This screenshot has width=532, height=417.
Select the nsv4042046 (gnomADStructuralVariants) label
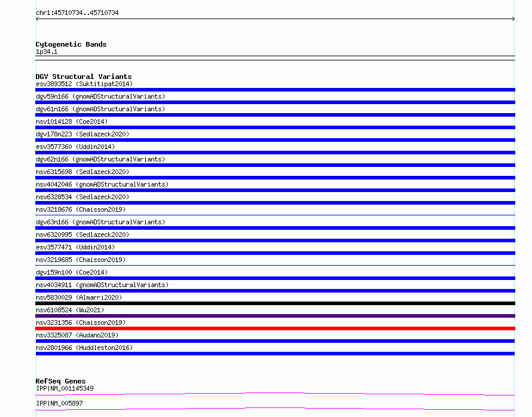102,184
